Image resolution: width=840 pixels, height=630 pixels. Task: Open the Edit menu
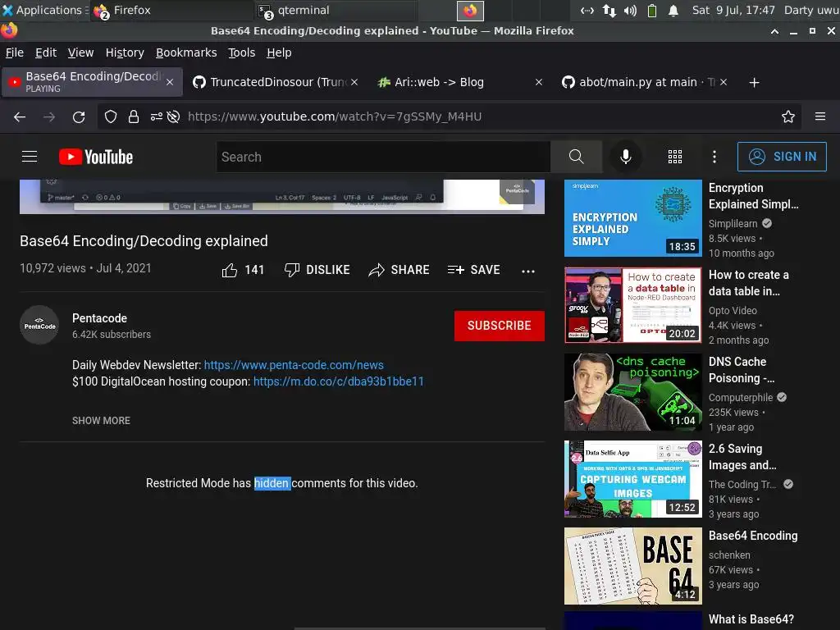[46, 52]
